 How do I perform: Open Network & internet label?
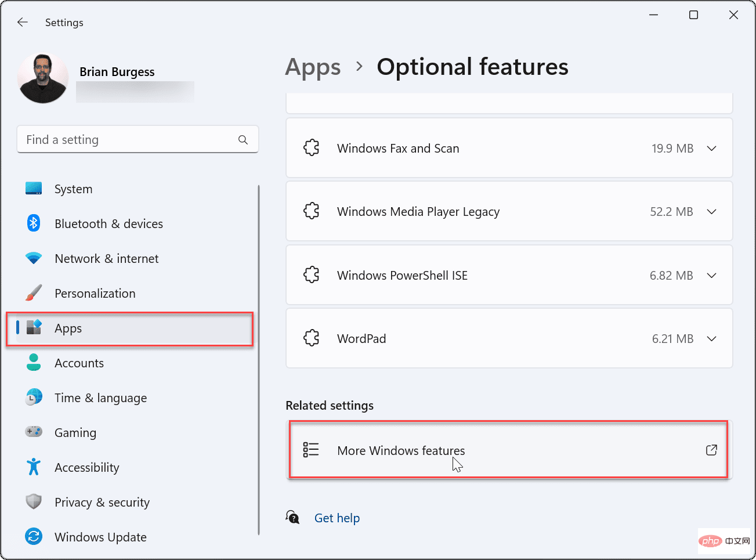(106, 259)
